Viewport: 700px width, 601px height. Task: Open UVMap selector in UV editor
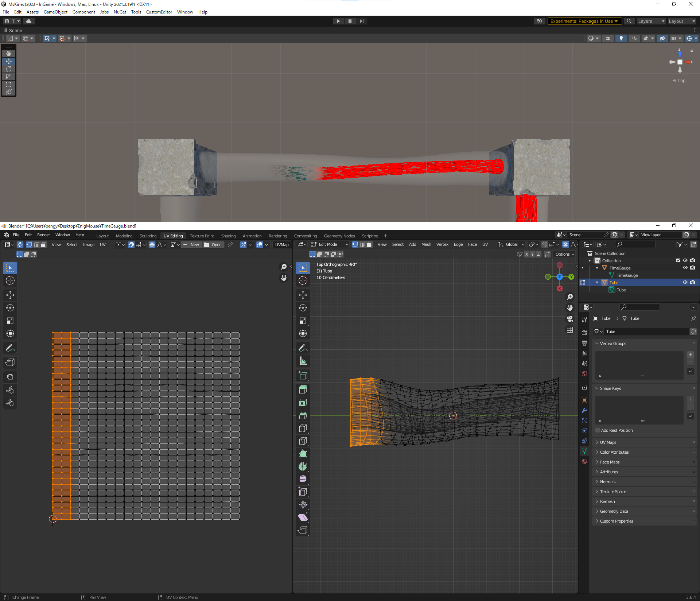282,245
